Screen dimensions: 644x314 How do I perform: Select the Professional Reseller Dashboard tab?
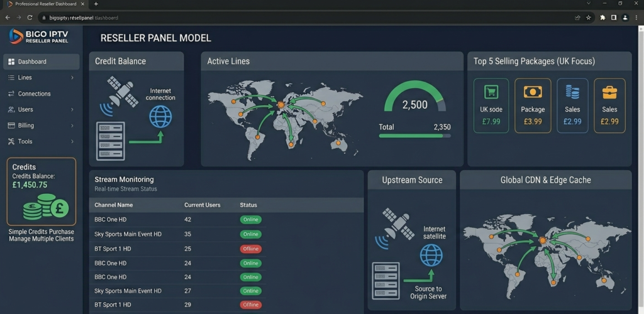45,4
